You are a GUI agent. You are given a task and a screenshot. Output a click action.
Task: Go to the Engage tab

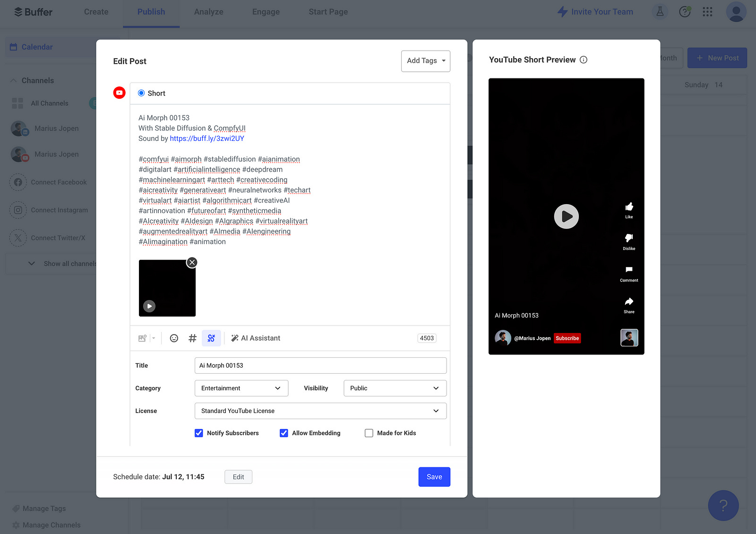(266, 12)
